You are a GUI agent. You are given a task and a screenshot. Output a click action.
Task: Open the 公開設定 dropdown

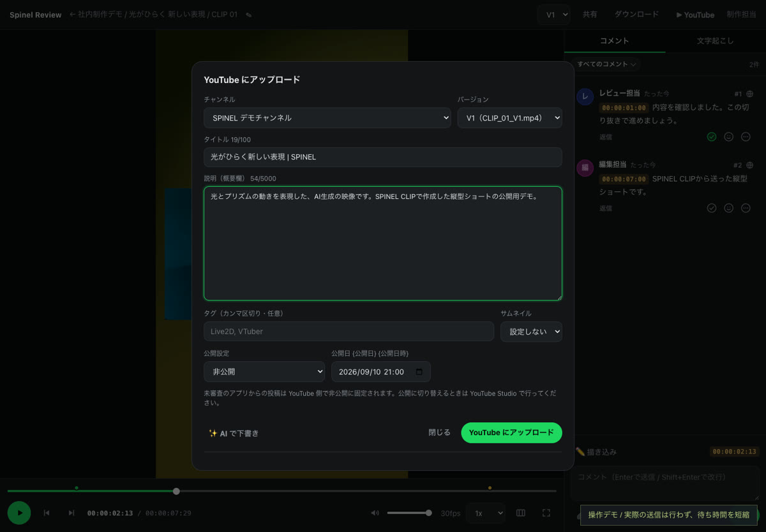(264, 371)
